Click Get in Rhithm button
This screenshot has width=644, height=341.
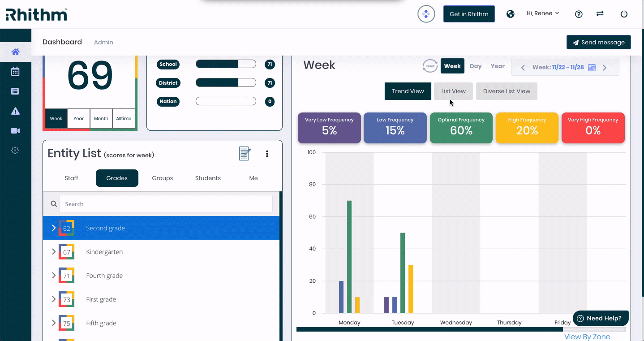pyautogui.click(x=469, y=14)
